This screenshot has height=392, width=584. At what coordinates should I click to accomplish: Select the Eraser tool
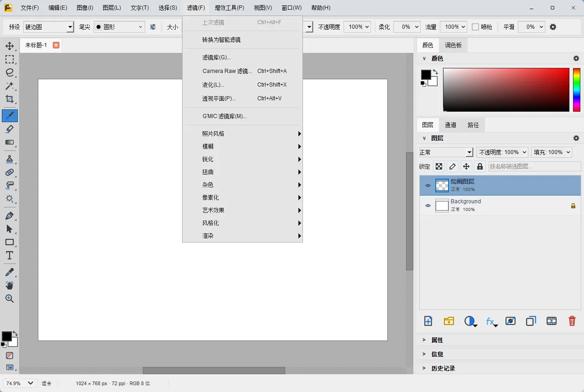pyautogui.click(x=10, y=129)
